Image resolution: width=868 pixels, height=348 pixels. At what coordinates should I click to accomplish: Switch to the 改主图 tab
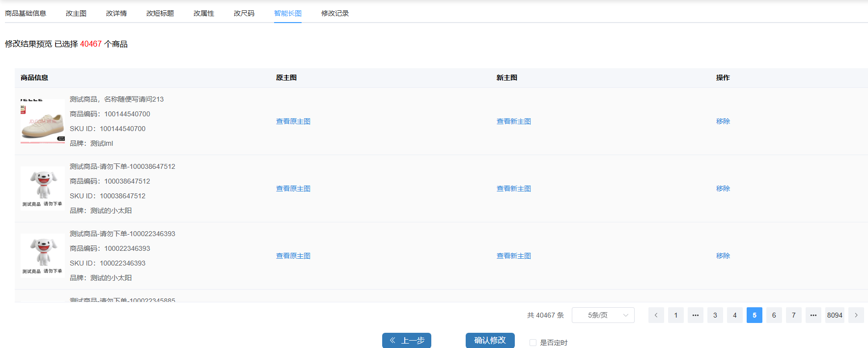(x=76, y=13)
